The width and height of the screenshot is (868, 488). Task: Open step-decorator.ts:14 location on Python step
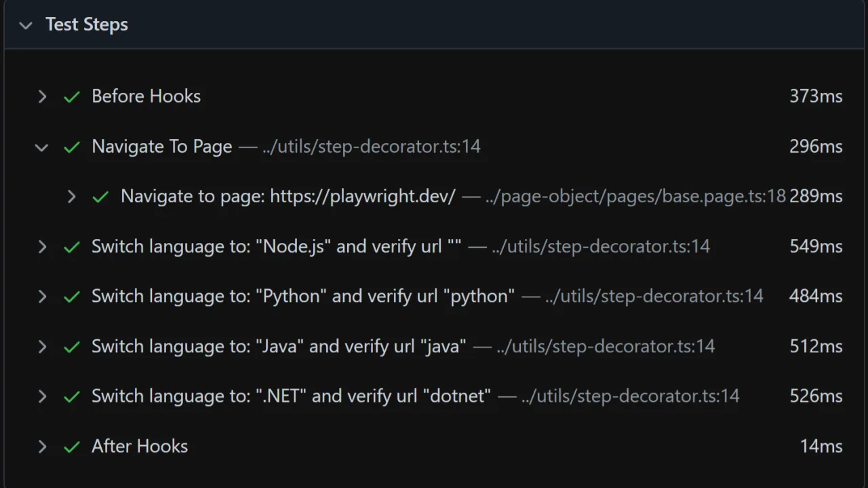(x=654, y=297)
